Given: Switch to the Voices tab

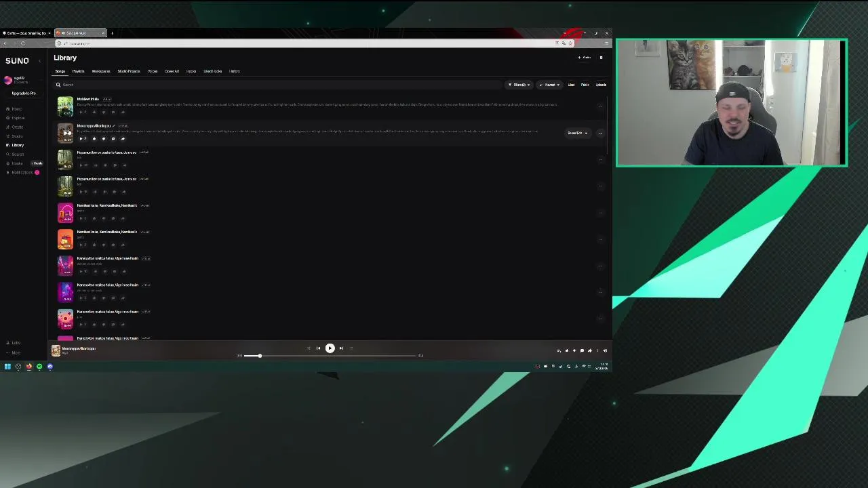Looking at the screenshot, I should coord(153,71).
